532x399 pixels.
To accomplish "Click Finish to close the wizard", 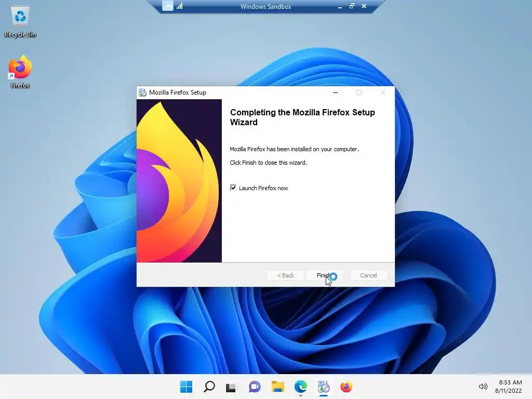I will (323, 275).
